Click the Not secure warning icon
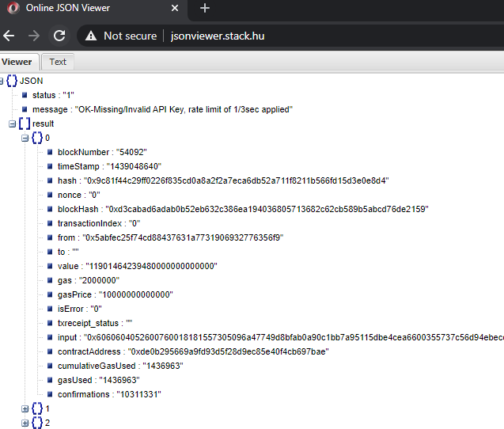Image resolution: width=504 pixels, height=429 pixels. point(91,36)
